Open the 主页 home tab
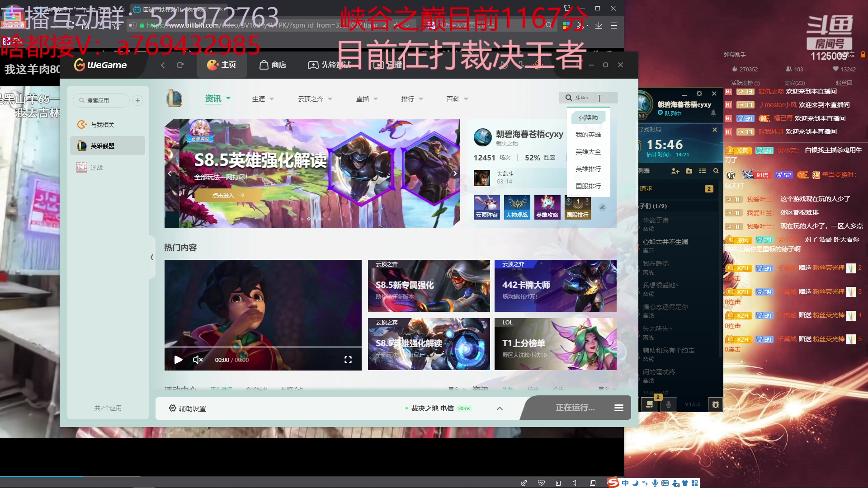Screen dimensions: 868x488 tap(222, 65)
